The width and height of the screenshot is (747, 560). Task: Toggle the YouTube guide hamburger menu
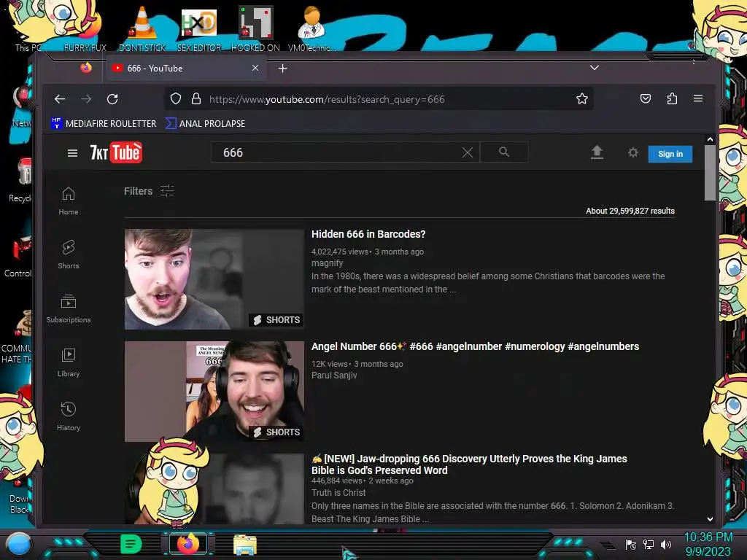click(72, 153)
